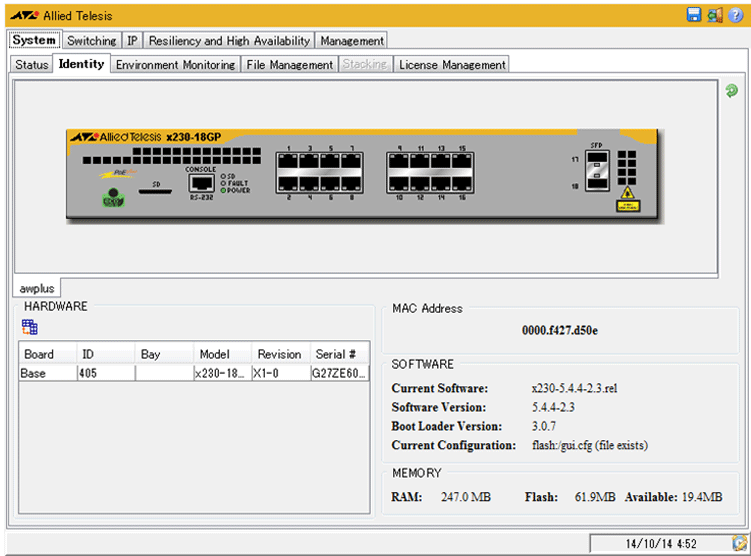Image resolution: width=751 pixels, height=556 pixels.
Task: Click the yellow laser warning label
Action: click(x=628, y=206)
